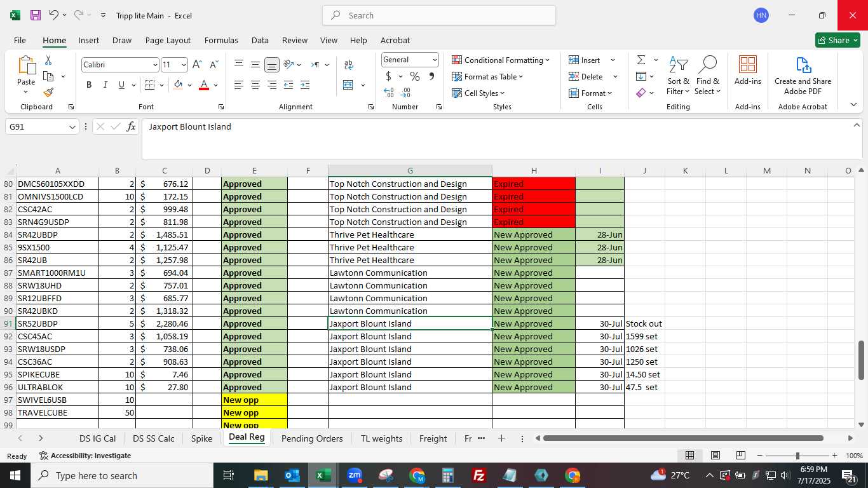Click the Undo arrow icon
Screen dimensions: 868x488
[x=54, y=15]
